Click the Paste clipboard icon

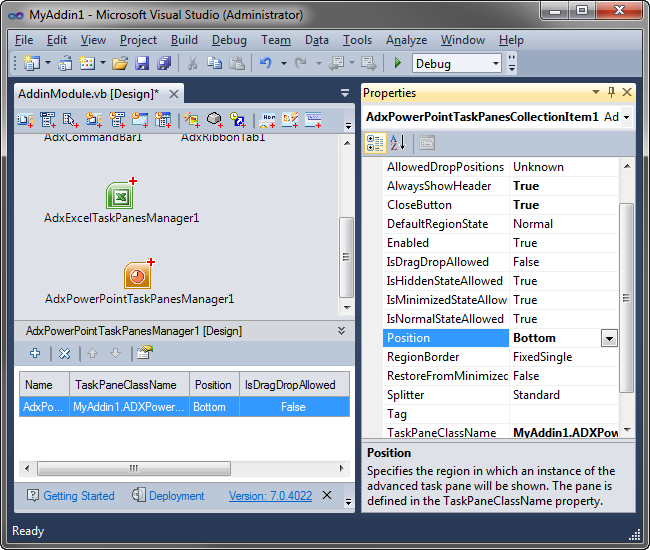(x=237, y=63)
